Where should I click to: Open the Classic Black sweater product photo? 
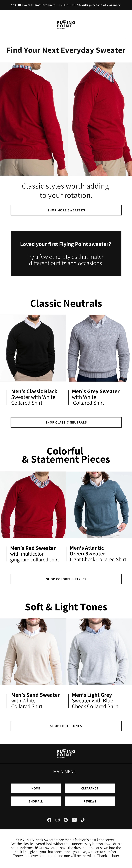pos(33,348)
